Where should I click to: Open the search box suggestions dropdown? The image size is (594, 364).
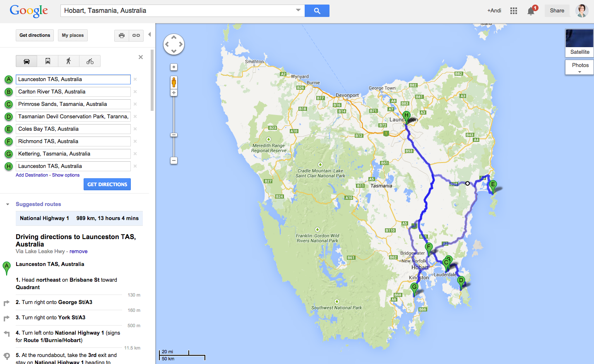click(x=298, y=10)
